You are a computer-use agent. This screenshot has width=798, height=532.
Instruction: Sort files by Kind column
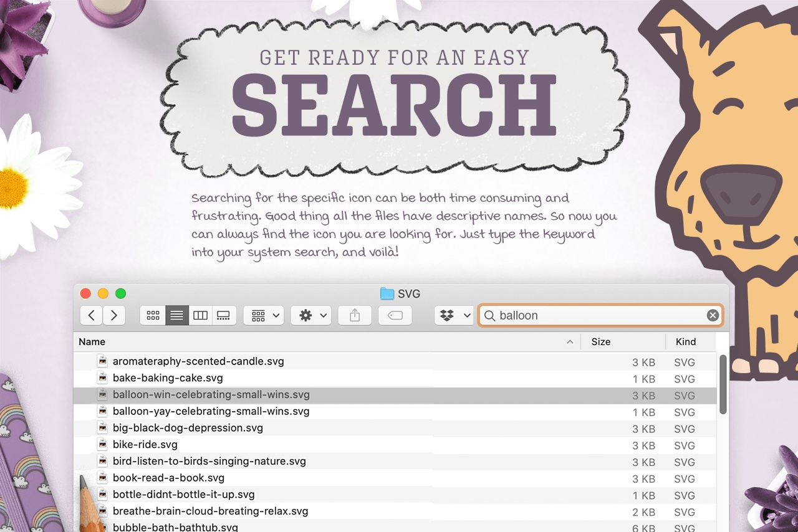(x=686, y=342)
